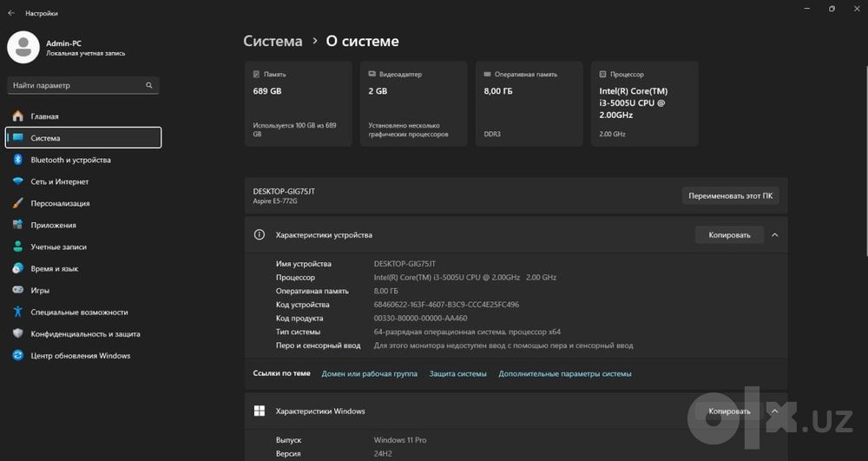Open the Защита системы link
Viewport: 868px width, 461px height.
coord(457,373)
